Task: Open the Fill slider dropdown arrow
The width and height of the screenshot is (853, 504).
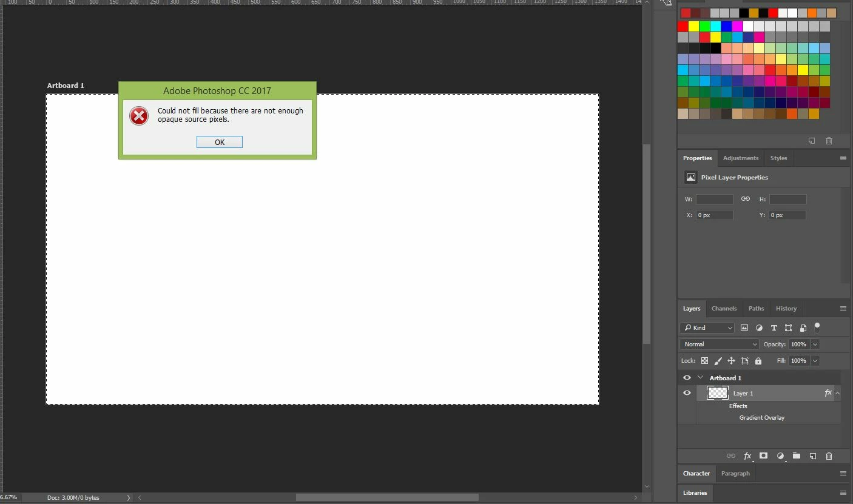Action: 815,361
